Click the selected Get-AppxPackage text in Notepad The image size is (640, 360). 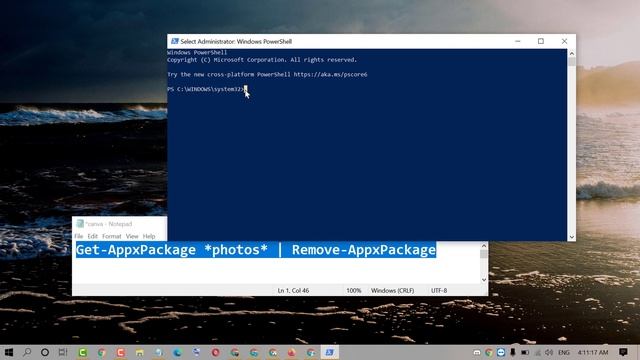point(256,250)
